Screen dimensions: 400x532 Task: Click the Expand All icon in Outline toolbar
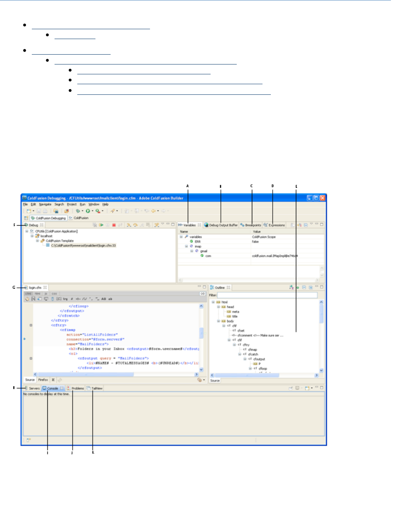[x=311, y=287]
